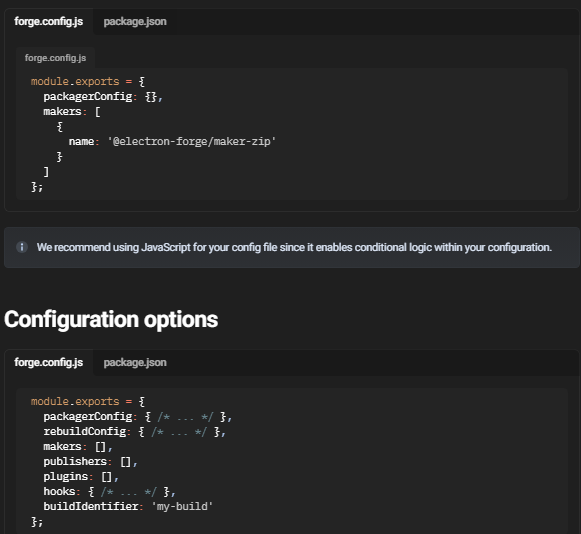The height and width of the screenshot is (534, 581).
Task: Click the second module.exports line
Action: (x=88, y=402)
